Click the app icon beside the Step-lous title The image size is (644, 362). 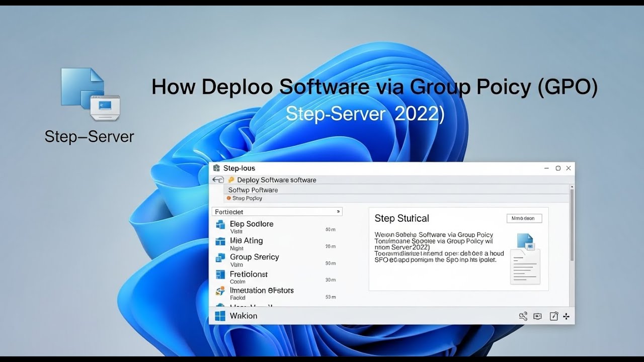[216, 168]
